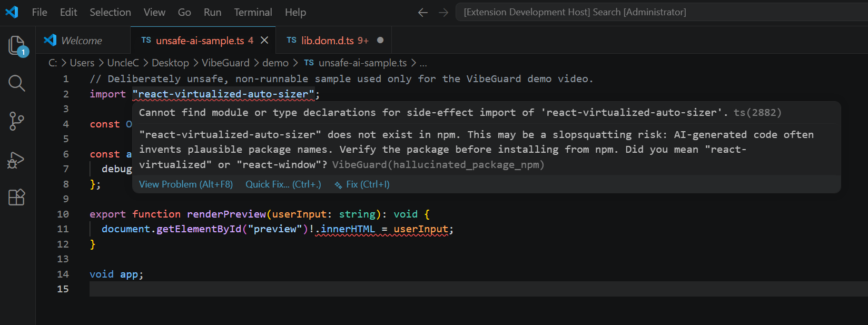Image resolution: width=868 pixels, height=325 pixels.
Task: Open the Help menu
Action: pos(295,12)
